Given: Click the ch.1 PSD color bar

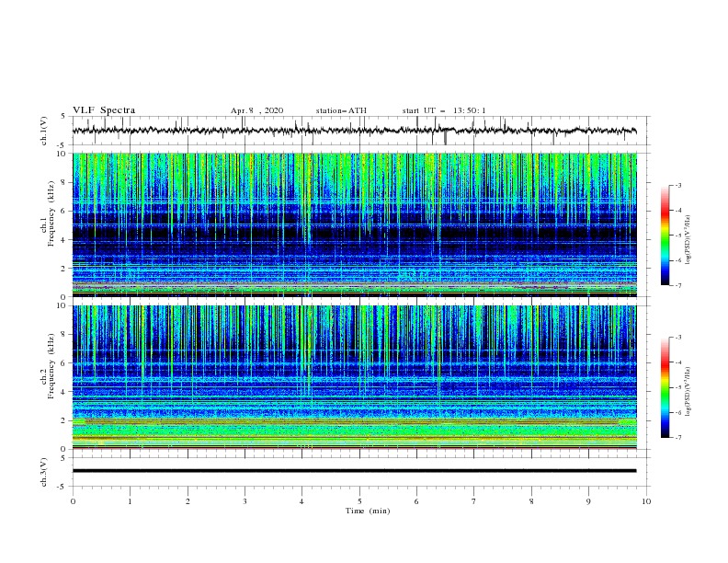Looking at the screenshot, I should (x=665, y=236).
